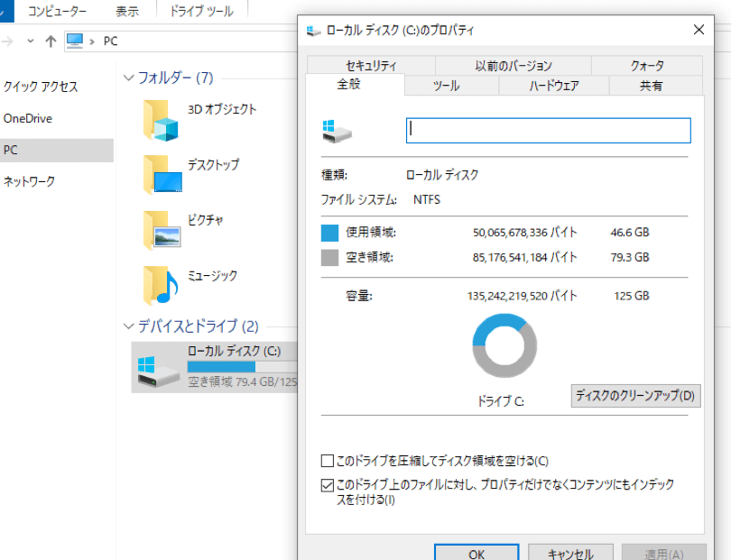This screenshot has width=731, height=560.
Task: Switch to the セキュリティ tab
Action: coord(370,66)
